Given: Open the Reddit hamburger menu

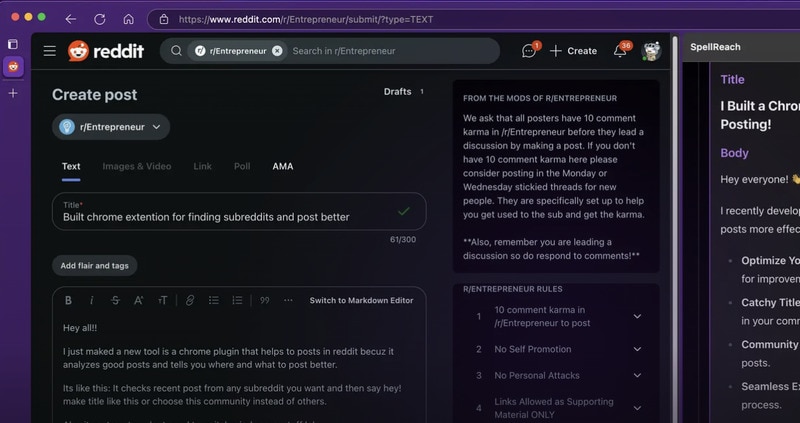Looking at the screenshot, I should 49,51.
